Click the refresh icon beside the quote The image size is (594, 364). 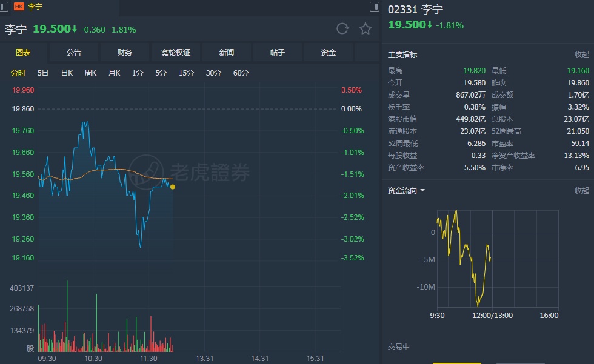tap(342, 28)
